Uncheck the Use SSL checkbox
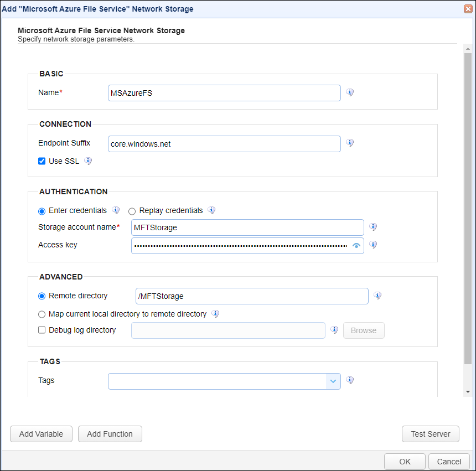 coord(42,161)
